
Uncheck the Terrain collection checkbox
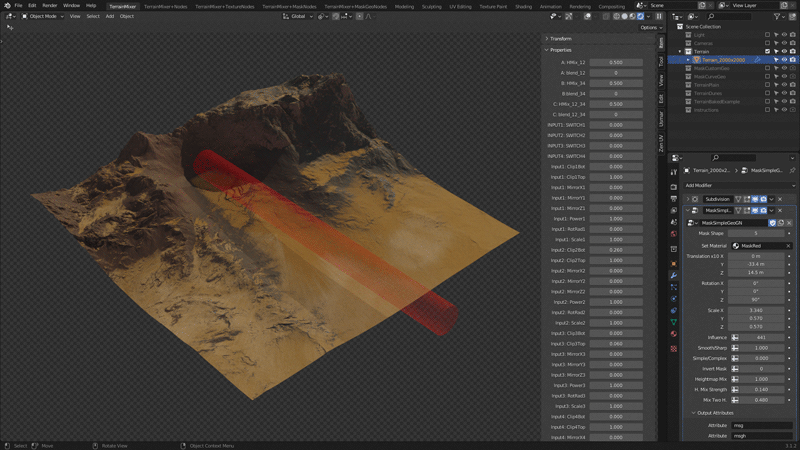[767, 52]
